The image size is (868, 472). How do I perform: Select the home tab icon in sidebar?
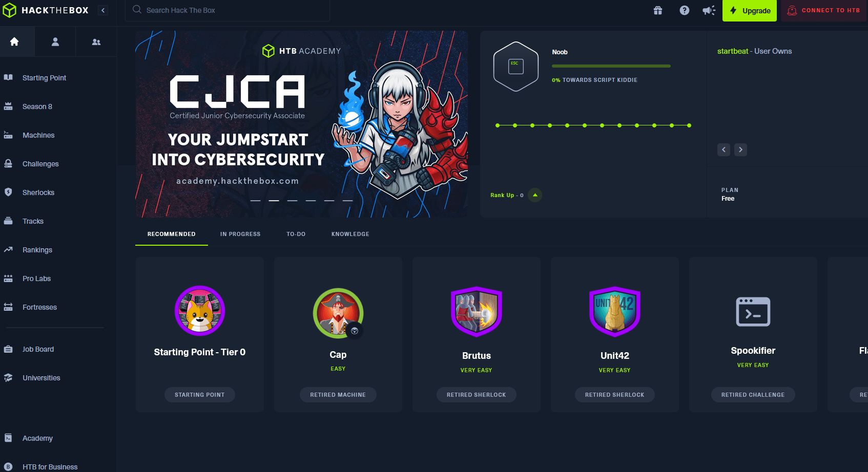[14, 41]
